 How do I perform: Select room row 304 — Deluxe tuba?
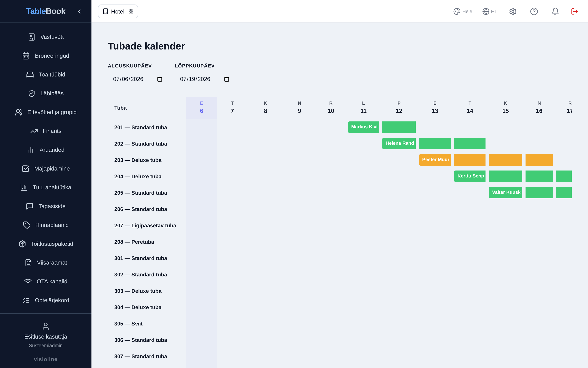(138, 307)
